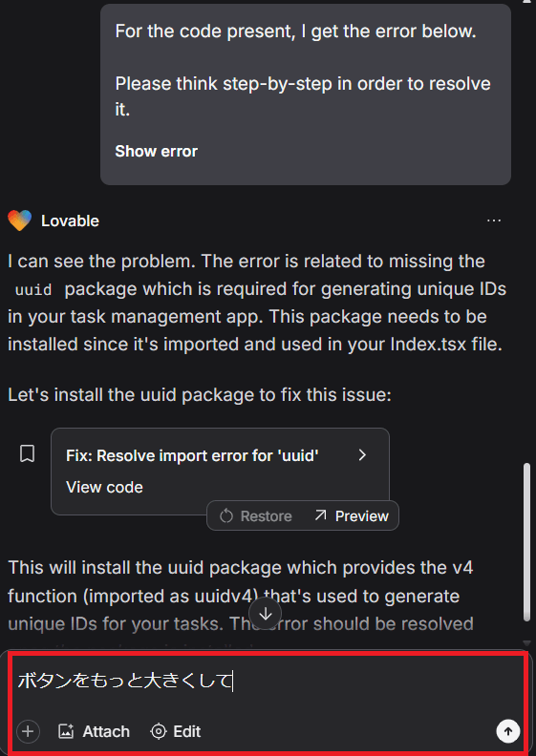This screenshot has width=536, height=756.
Task: Toggle the bookmark icon beside the fix card
Action: (27, 454)
